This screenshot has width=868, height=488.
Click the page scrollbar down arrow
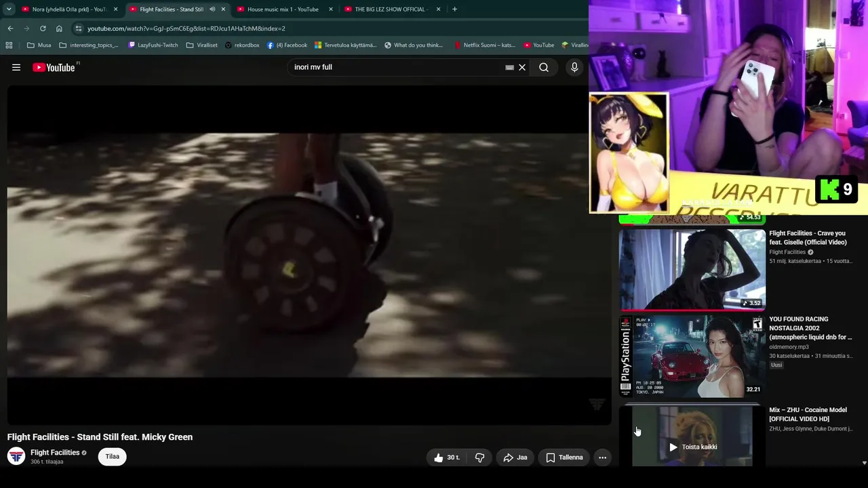(x=864, y=463)
